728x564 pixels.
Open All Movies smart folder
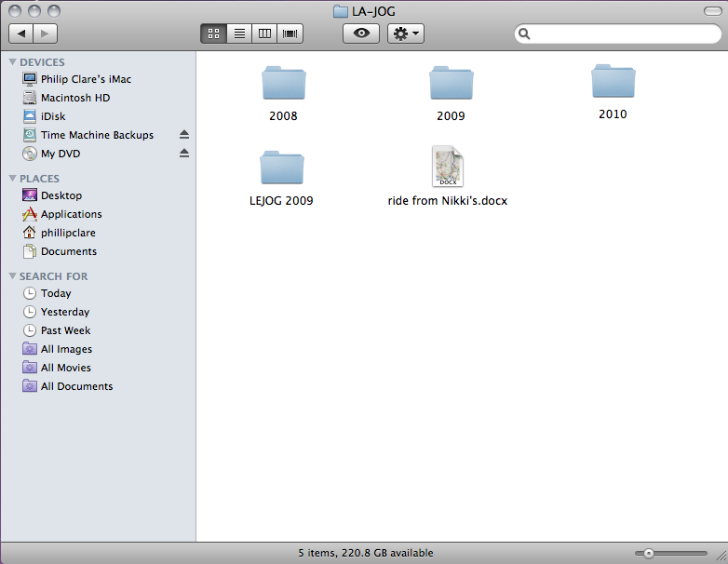click(x=99, y=368)
